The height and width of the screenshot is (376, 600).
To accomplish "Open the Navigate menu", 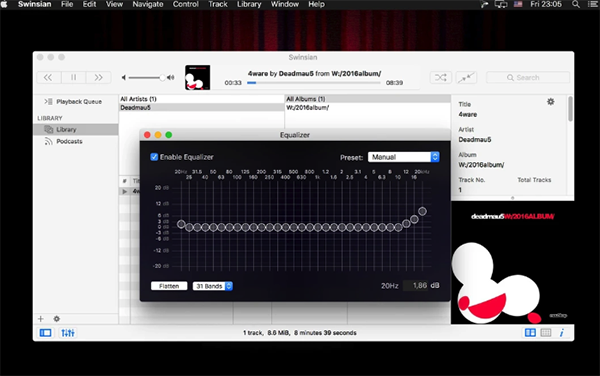I will coord(148,4).
